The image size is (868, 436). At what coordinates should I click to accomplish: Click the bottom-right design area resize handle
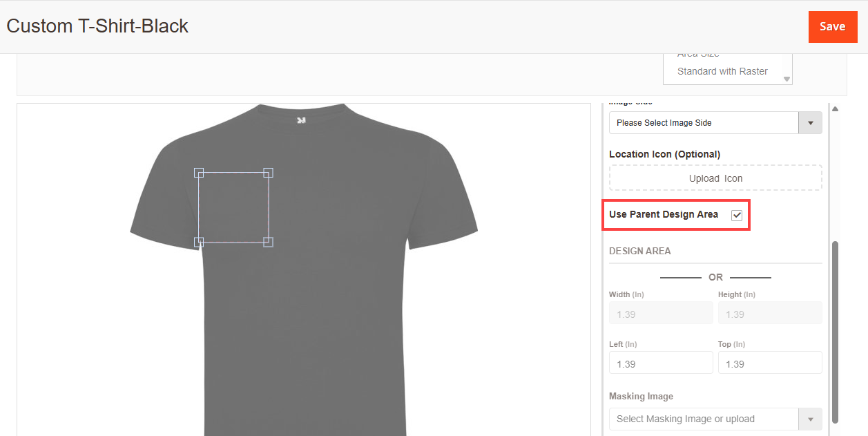(269, 242)
